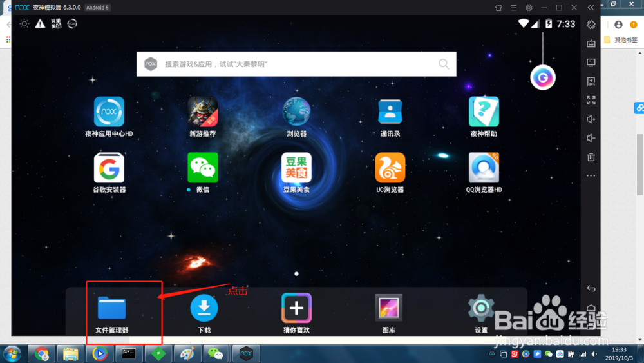
Task: Open the 其他书签 bookmarks folder in Chrome
Action: point(621,40)
